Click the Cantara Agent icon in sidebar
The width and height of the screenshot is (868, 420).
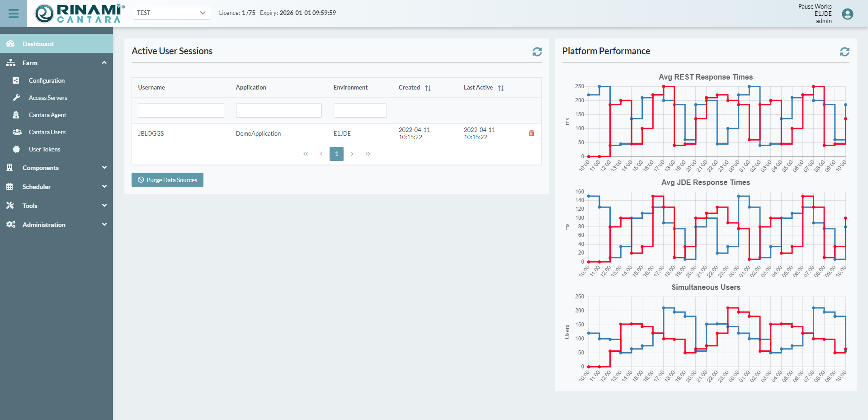coord(16,115)
